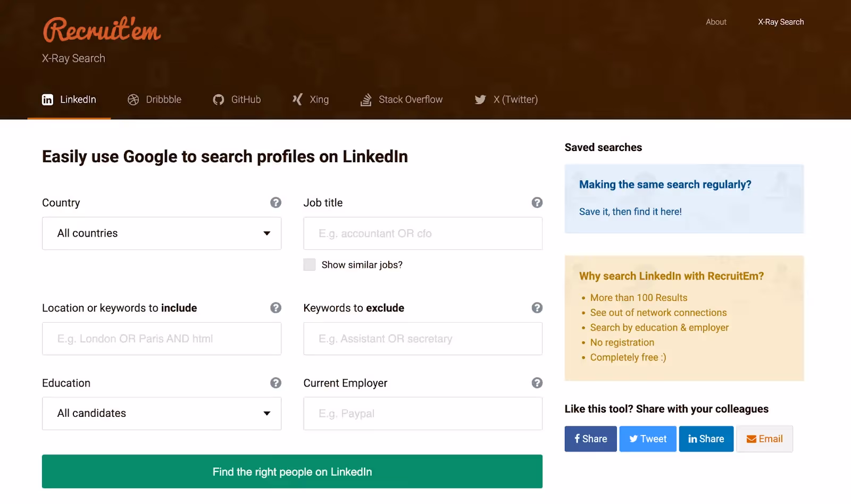Open GitHub search via its icon

pyautogui.click(x=218, y=99)
